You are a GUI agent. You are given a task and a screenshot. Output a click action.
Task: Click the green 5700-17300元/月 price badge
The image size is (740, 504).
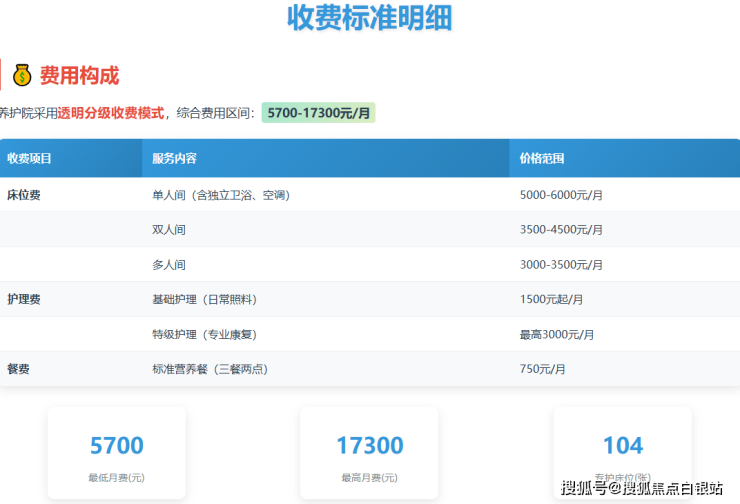point(318,113)
